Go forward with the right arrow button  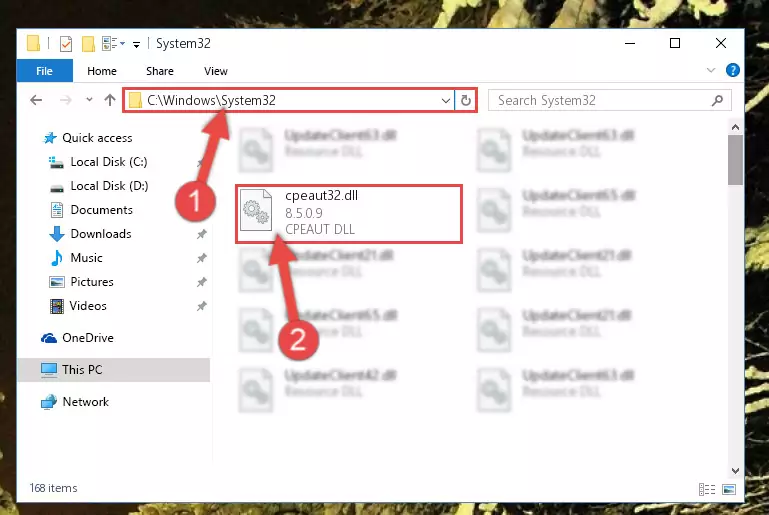click(66, 101)
